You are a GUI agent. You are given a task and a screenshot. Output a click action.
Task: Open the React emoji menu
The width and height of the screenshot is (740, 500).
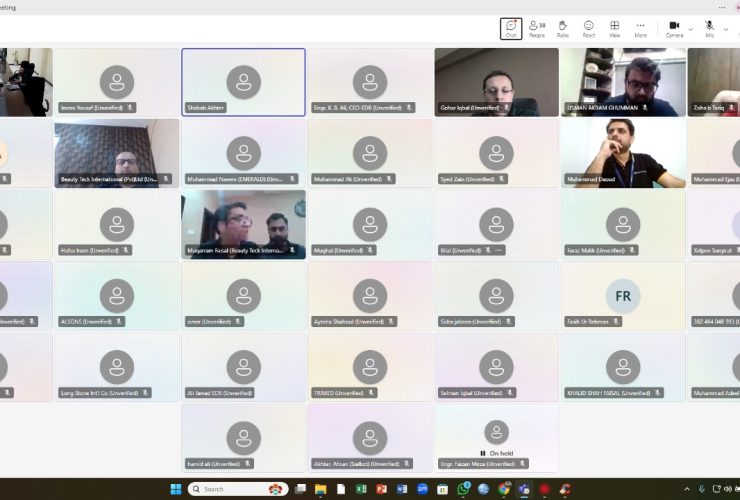(589, 28)
